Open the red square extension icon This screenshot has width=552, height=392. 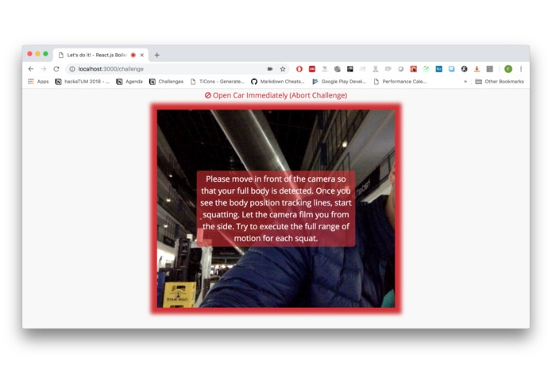click(312, 69)
